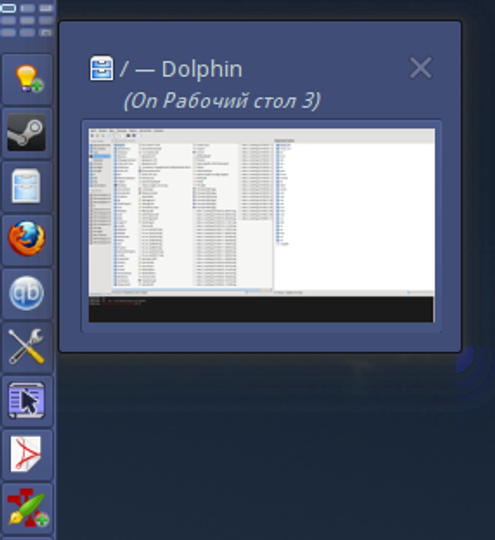Select the highlighted first desktop in the pager
495x540 pixels.
tap(8, 8)
